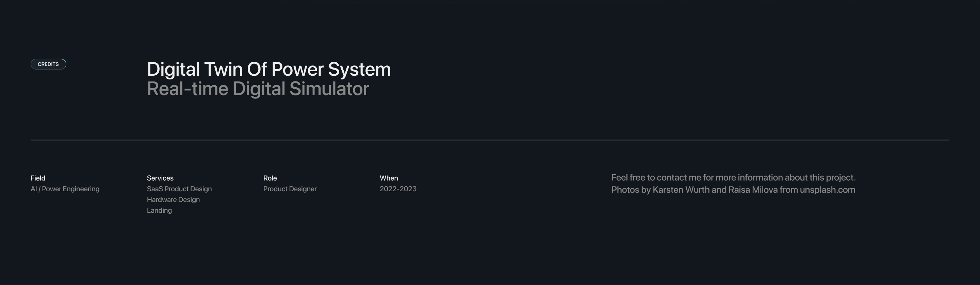Click the words "more information about this project"
980x285 pixels.
click(x=785, y=178)
